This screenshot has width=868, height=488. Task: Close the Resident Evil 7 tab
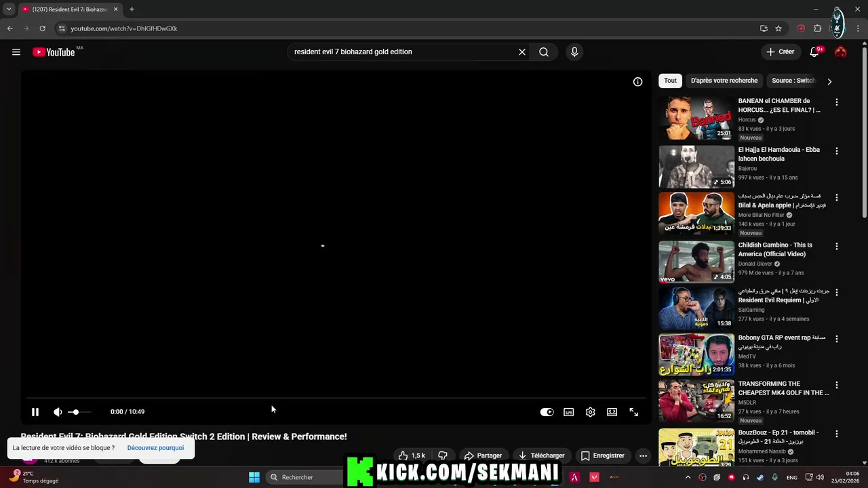[115, 9]
